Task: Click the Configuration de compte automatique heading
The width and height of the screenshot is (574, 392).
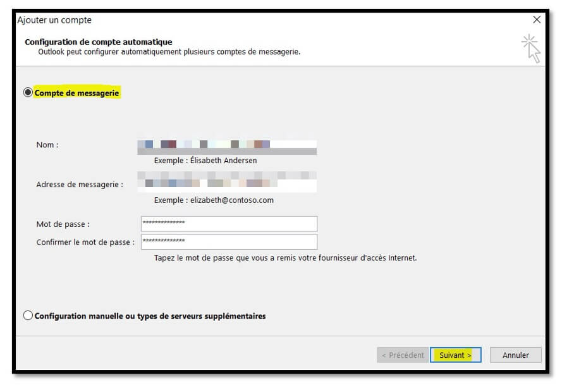Action: pyautogui.click(x=98, y=42)
